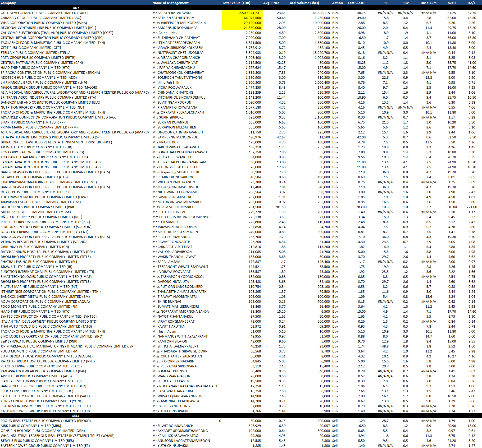Viewport: 482px width, 448px height.
Task: Click Mr SARATH RATANAVADI name cell
Action: tap(172, 13)
